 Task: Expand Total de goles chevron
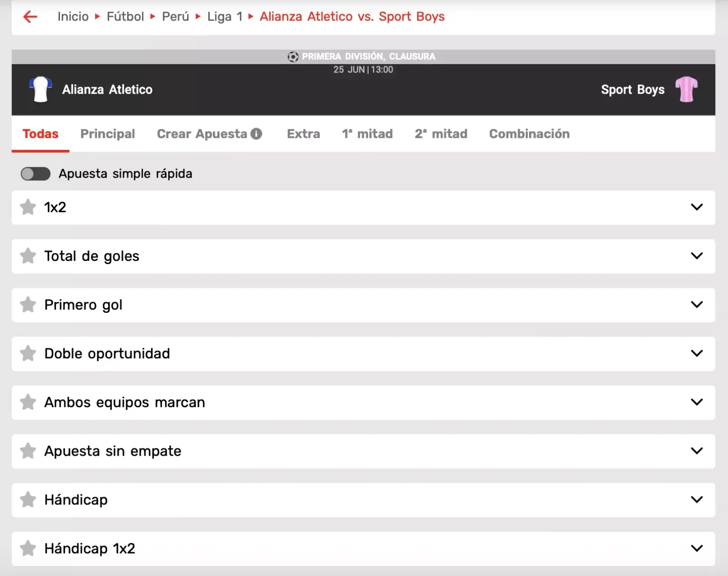tap(697, 256)
